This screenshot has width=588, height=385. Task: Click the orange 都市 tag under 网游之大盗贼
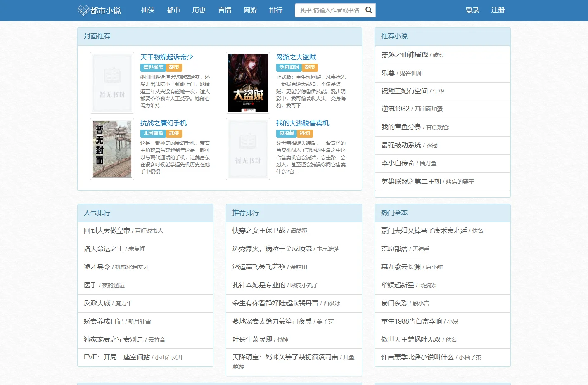310,67
